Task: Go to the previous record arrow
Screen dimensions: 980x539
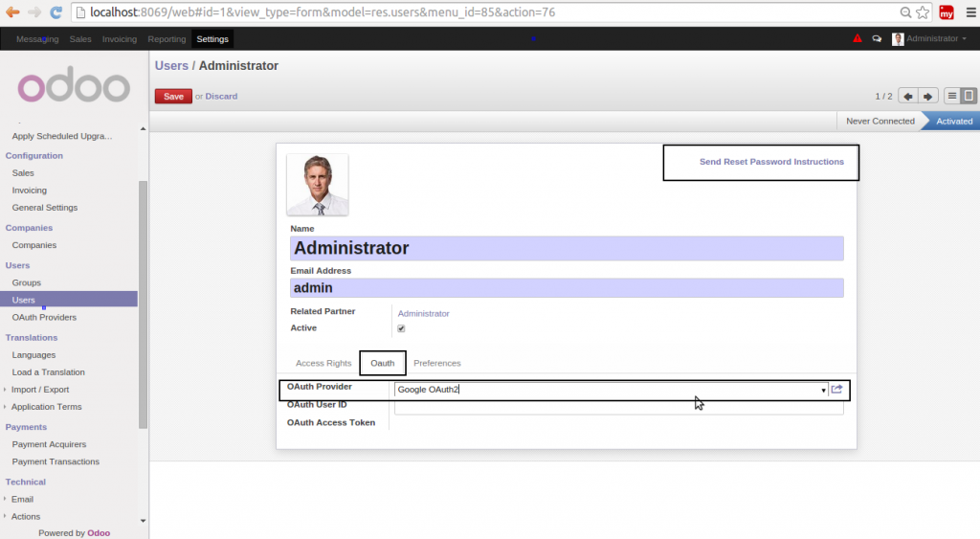Action: (908, 97)
